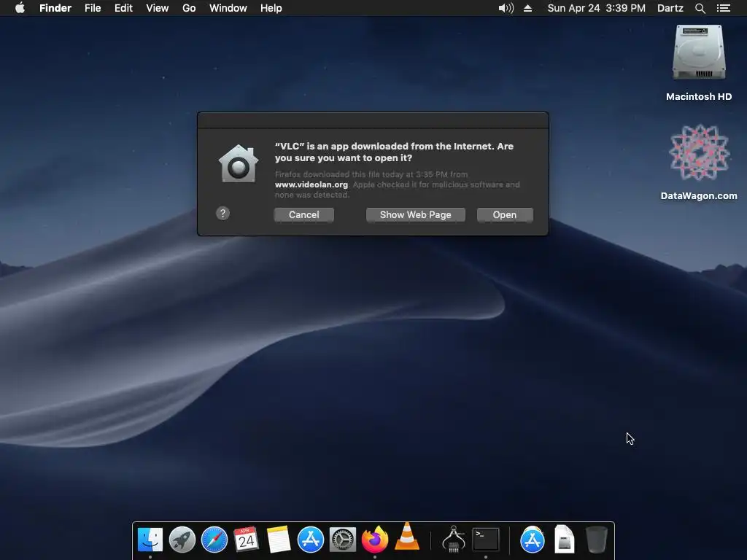Click the eject icon in menu bar
The width and height of the screenshot is (747, 560).
528,8
